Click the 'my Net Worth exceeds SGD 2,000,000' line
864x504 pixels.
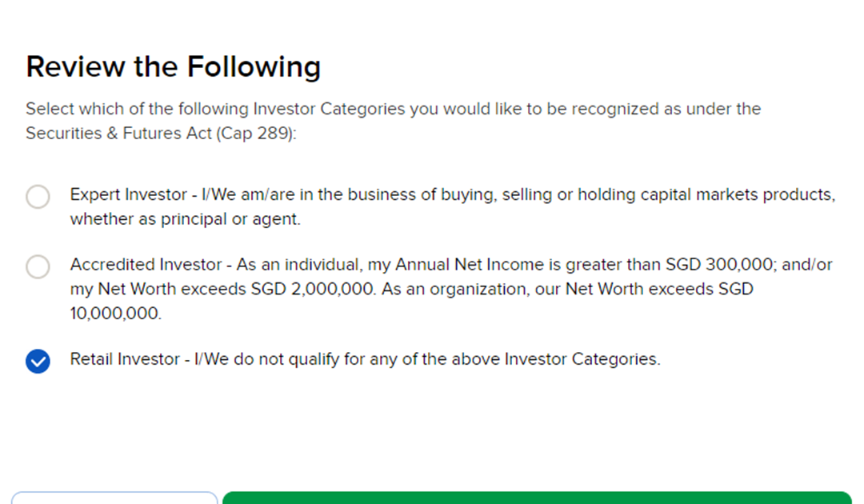(x=224, y=290)
